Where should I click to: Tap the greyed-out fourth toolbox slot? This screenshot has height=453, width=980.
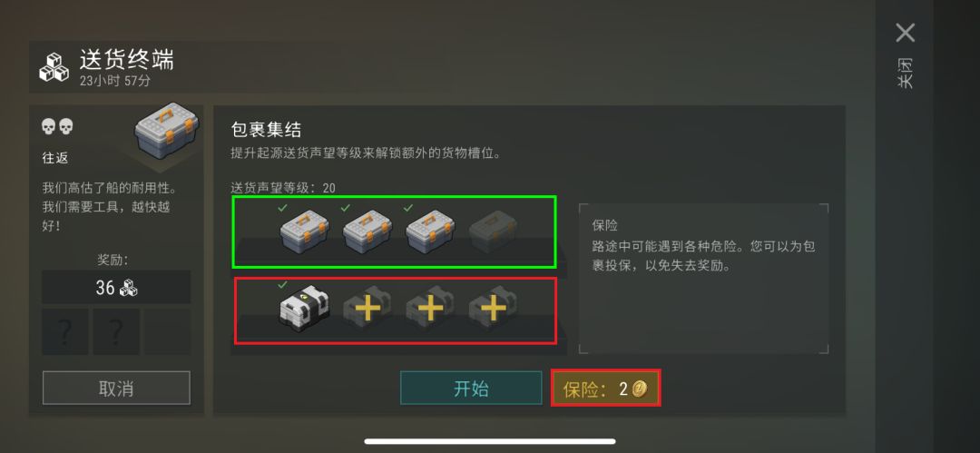(493, 231)
